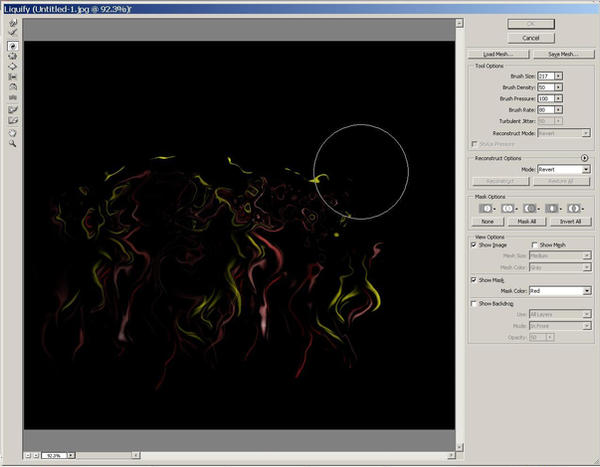
Task: Click the vertical scrollbar up arrow
Action: [460, 23]
